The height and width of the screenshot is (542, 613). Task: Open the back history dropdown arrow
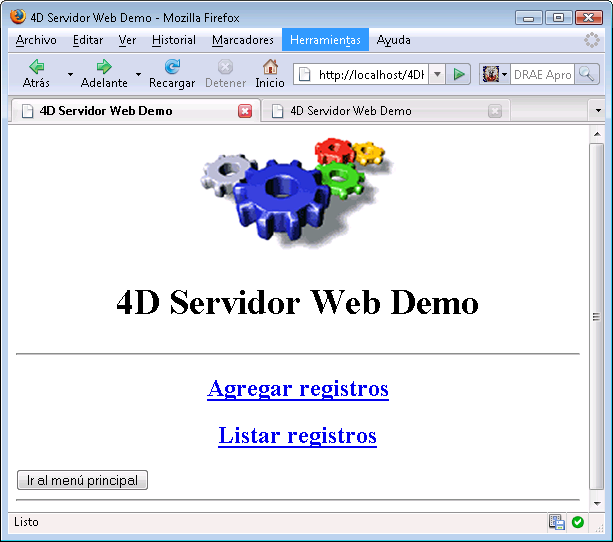pos(70,75)
